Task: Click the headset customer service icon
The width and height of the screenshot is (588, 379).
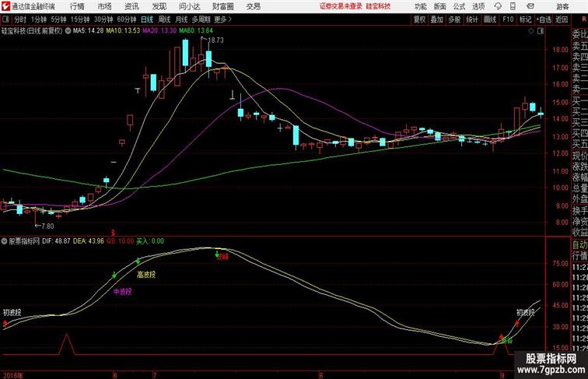Action: point(498,6)
